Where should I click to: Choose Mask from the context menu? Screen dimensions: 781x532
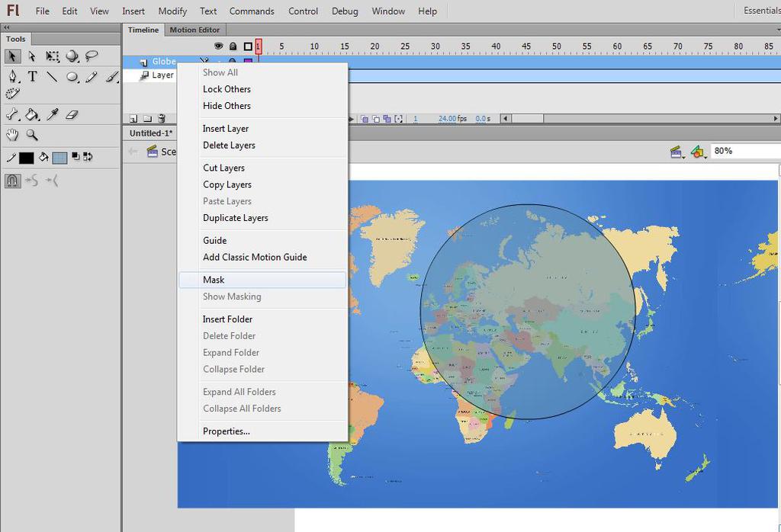(x=214, y=280)
